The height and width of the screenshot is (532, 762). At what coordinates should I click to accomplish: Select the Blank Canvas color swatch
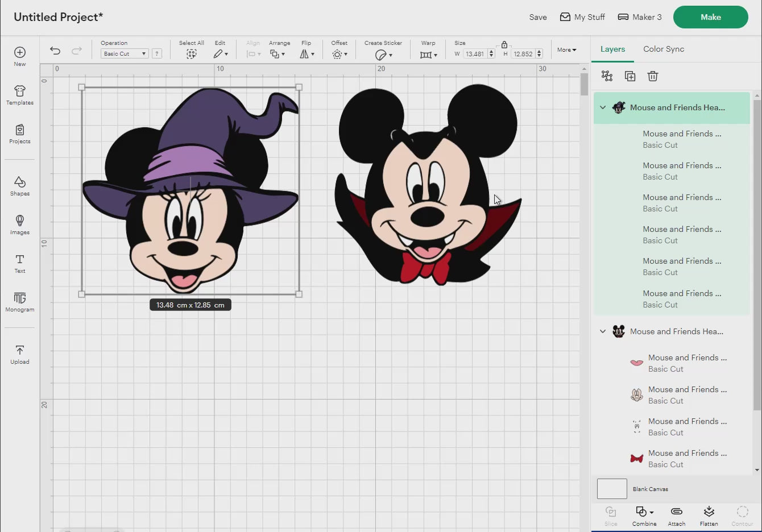[612, 489]
